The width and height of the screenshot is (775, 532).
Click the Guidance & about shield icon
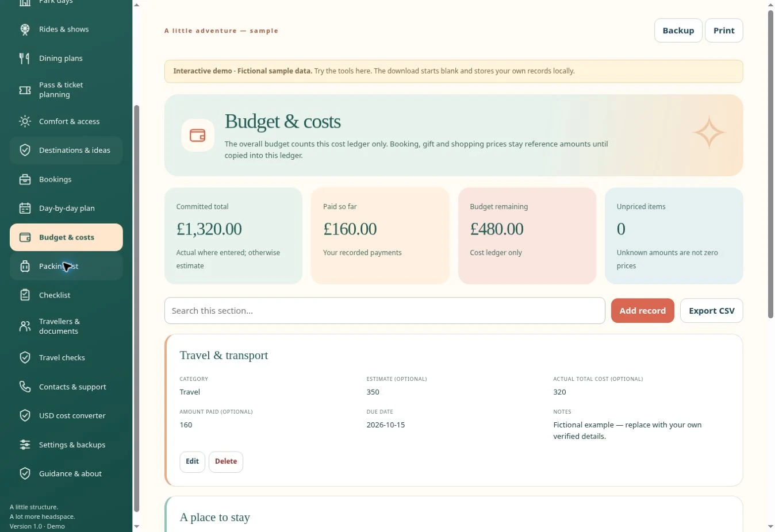tap(25, 473)
